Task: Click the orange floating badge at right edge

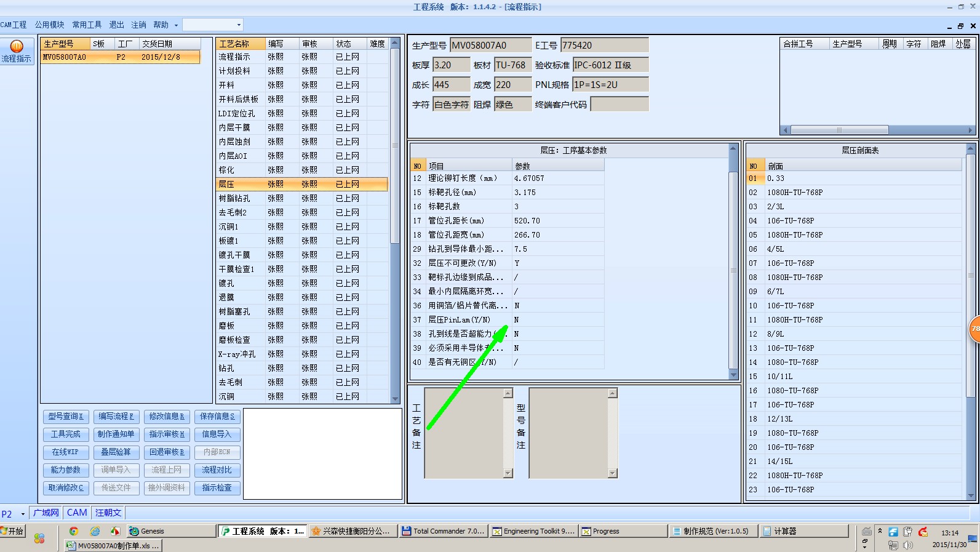Action: coord(974,329)
